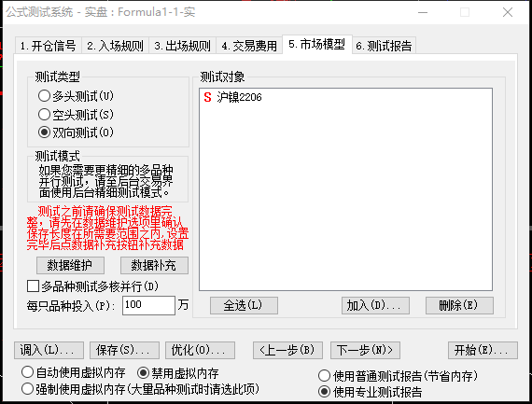
Task: Select 多头测试(U) radio option
Action: point(76,96)
